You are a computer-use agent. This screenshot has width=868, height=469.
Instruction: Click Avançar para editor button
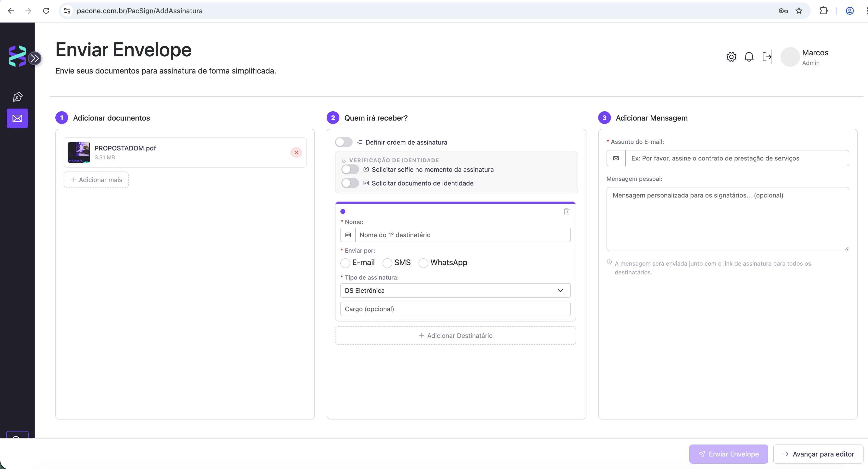tap(818, 454)
